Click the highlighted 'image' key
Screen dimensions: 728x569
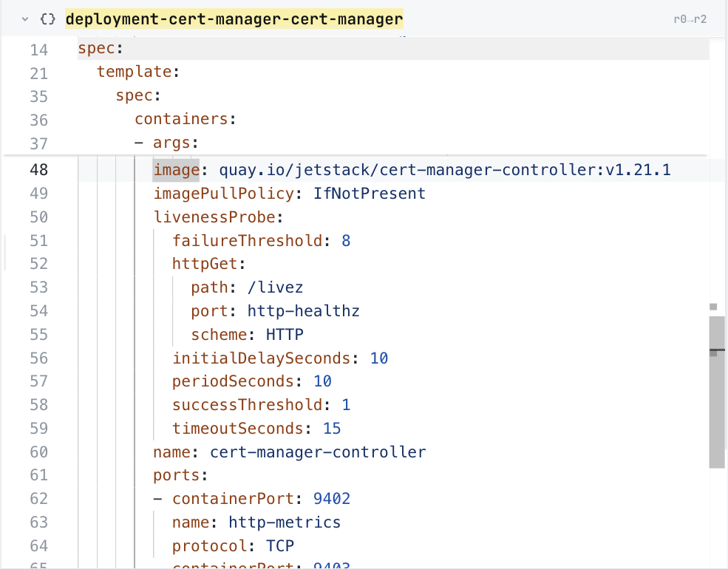tap(177, 170)
